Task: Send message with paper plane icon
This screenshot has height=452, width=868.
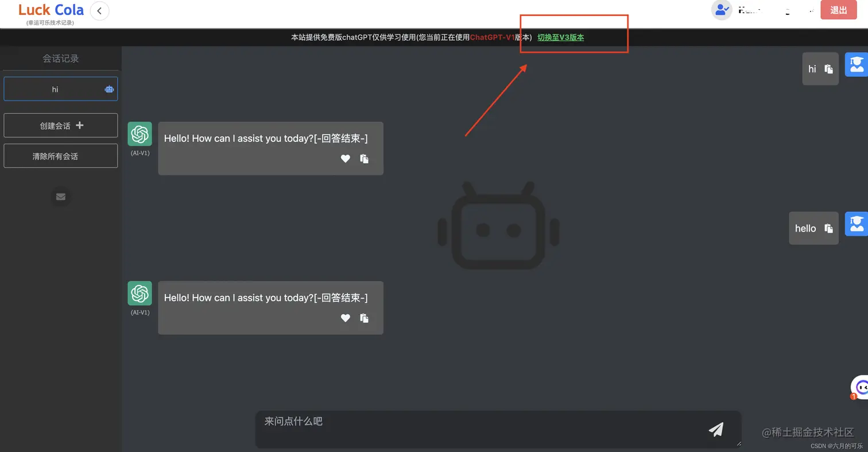Action: [x=716, y=429]
